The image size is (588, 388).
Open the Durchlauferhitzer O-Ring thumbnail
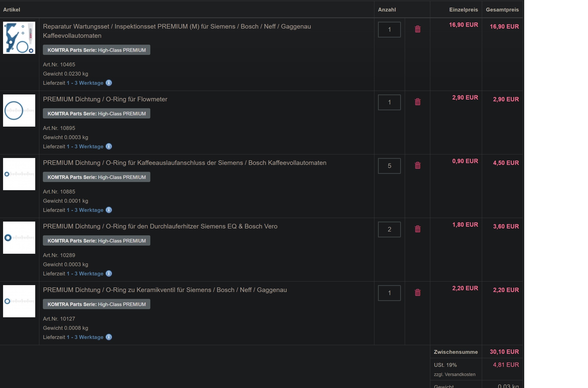point(19,238)
